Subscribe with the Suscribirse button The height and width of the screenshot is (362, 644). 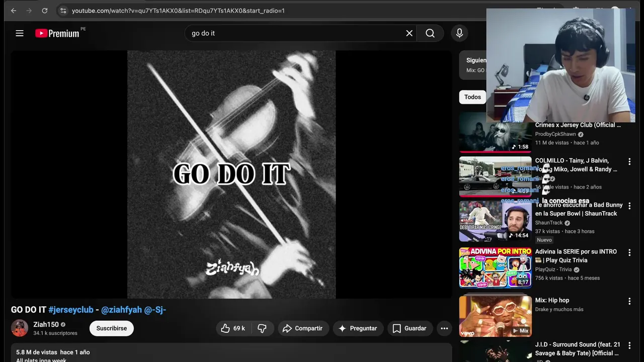click(x=112, y=328)
